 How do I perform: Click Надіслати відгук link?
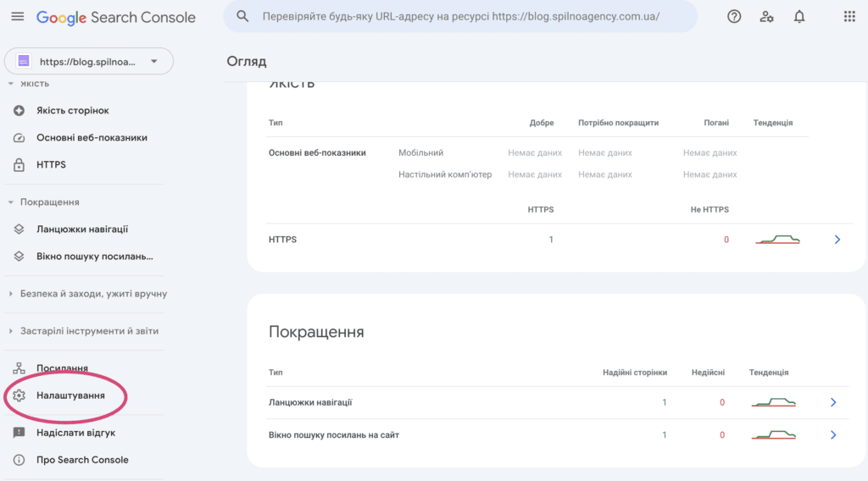click(75, 433)
